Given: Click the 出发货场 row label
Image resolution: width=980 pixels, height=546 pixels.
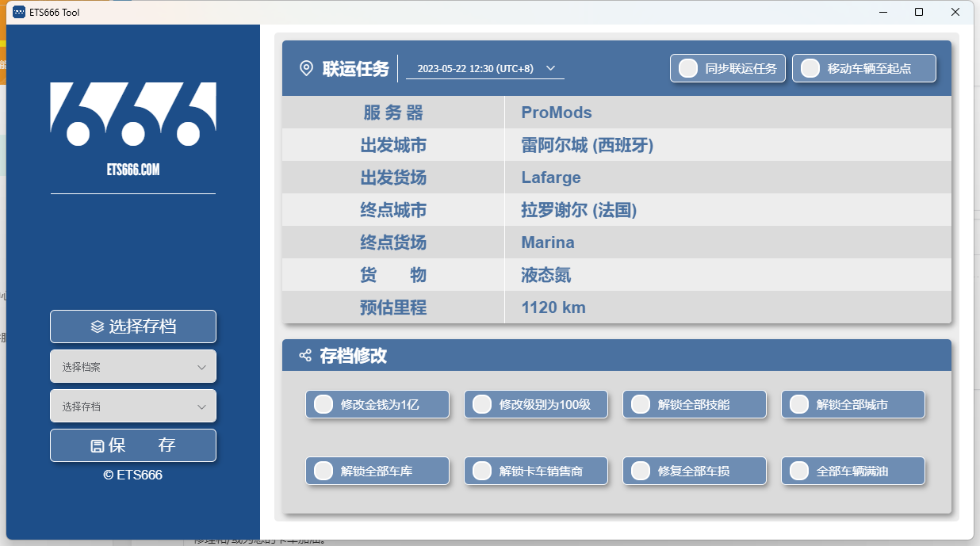Looking at the screenshot, I should tap(393, 178).
